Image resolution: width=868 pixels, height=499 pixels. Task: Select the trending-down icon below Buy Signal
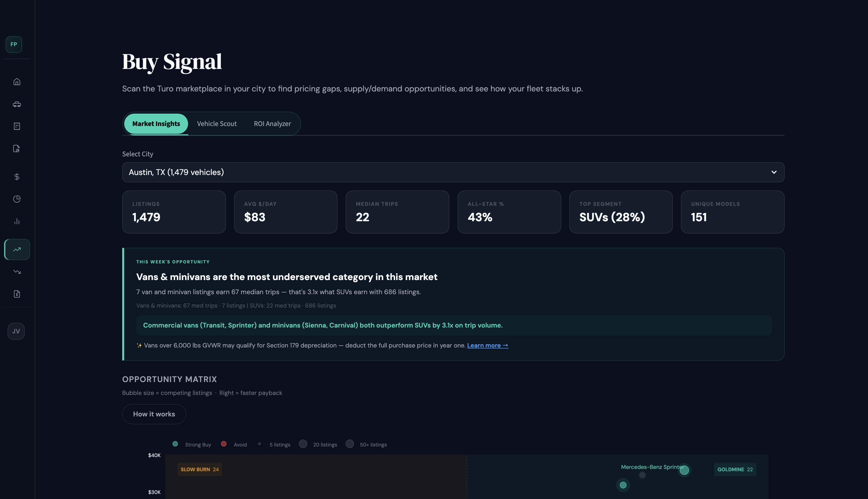16,271
